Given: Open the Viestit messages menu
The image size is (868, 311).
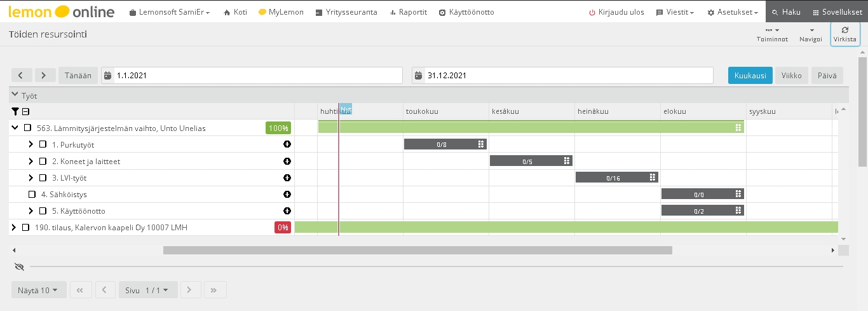Looking at the screenshot, I should [675, 12].
